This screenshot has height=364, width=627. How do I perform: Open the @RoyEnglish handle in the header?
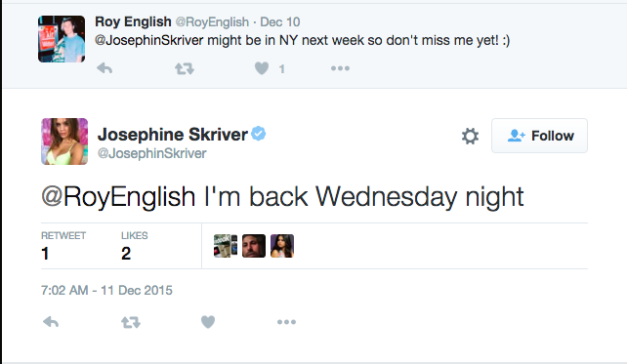tap(212, 22)
